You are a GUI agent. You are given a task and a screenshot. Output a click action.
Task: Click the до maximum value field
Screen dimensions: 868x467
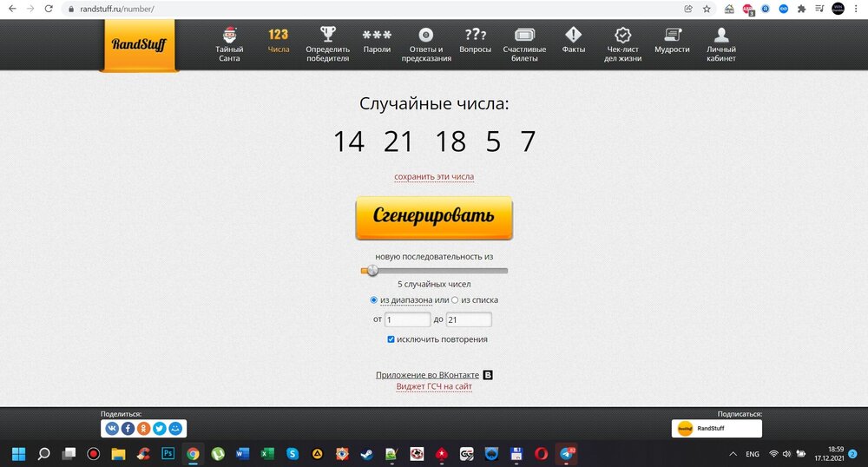click(x=469, y=319)
